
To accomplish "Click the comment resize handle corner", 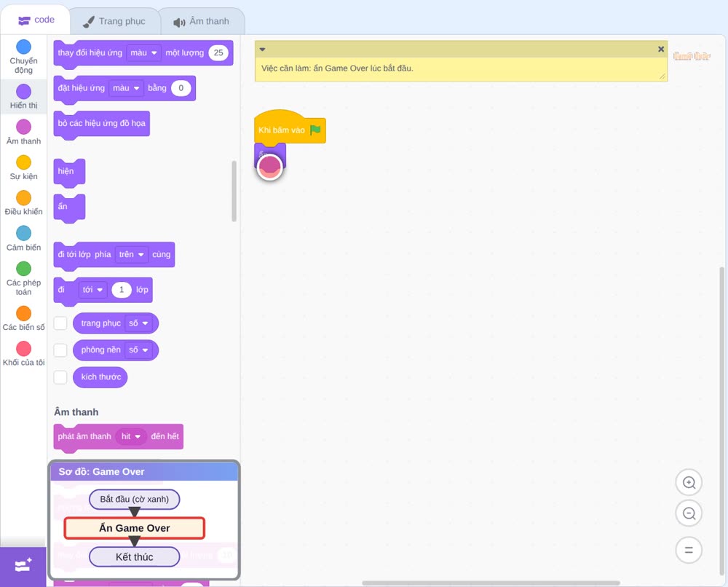I will (662, 76).
